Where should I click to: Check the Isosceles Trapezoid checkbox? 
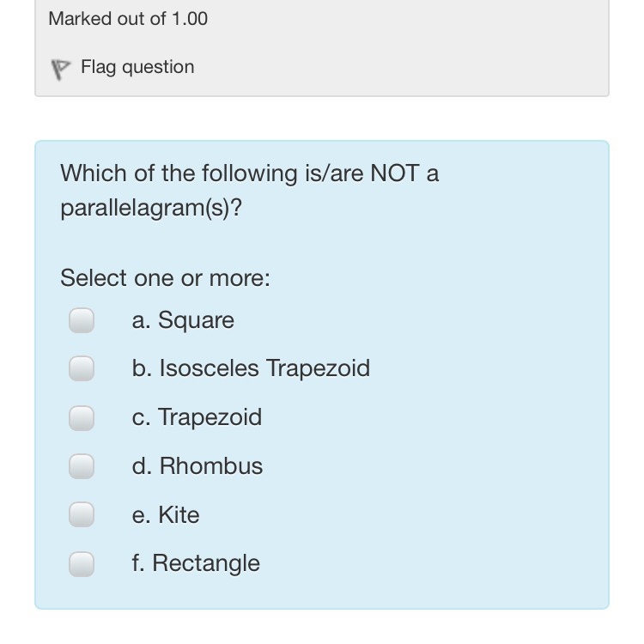82,368
